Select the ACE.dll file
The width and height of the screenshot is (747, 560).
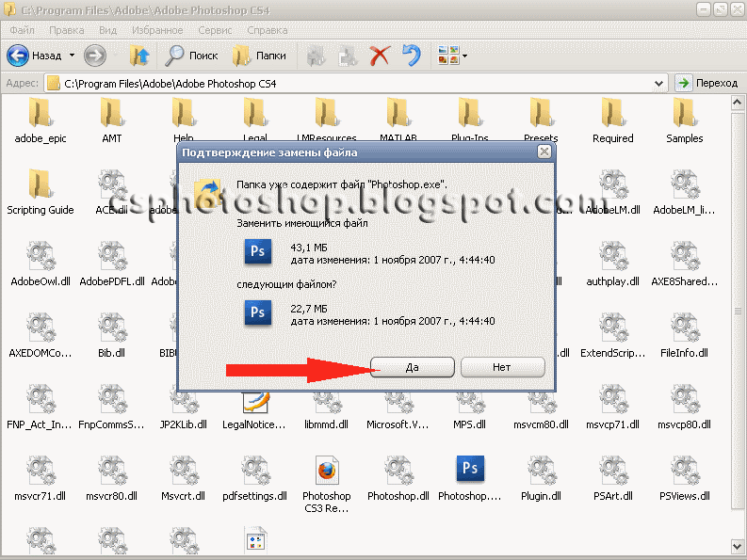pos(112,192)
